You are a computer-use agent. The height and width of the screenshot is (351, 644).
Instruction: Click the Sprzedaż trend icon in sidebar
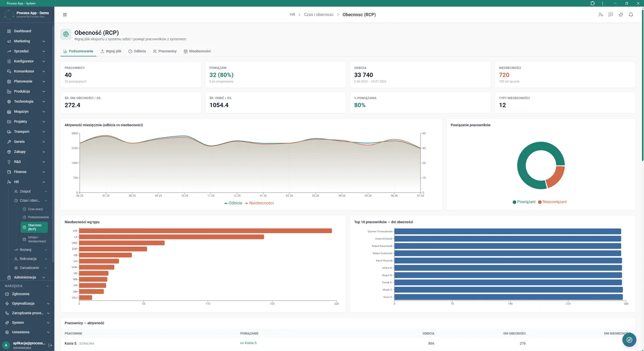point(9,51)
